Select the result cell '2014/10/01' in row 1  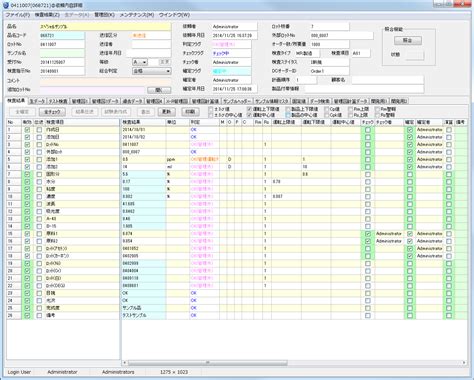click(144, 130)
